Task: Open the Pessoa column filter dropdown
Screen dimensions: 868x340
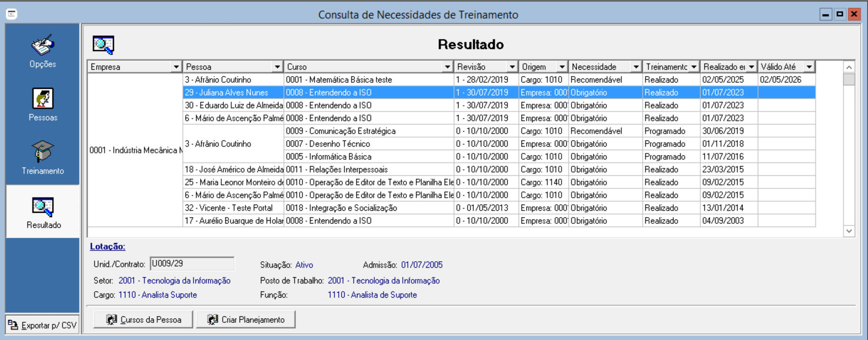Action: (x=278, y=67)
